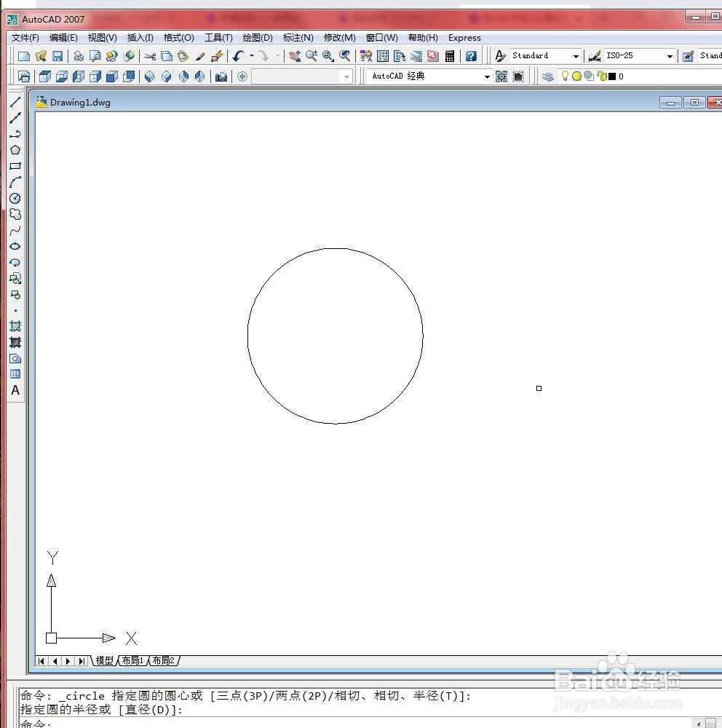Click the Help question mark icon
The image size is (722, 728).
coord(471,56)
